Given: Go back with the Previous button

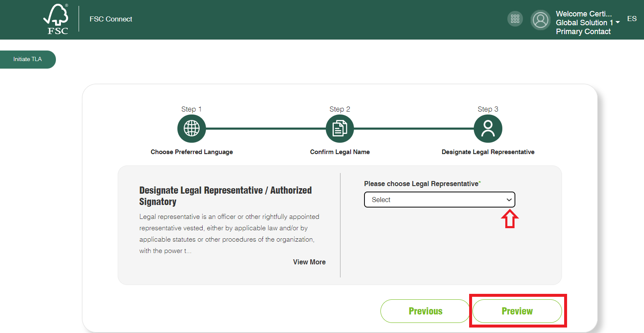Looking at the screenshot, I should pos(425,311).
